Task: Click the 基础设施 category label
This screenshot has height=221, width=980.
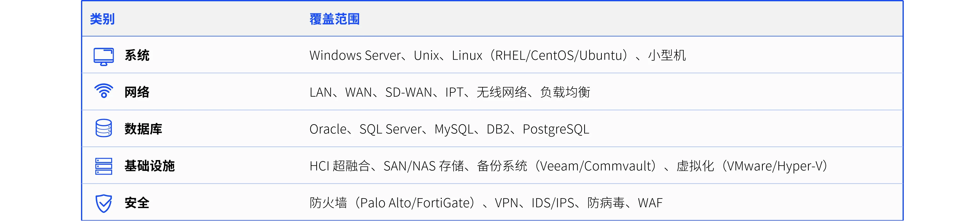Action: tap(150, 166)
